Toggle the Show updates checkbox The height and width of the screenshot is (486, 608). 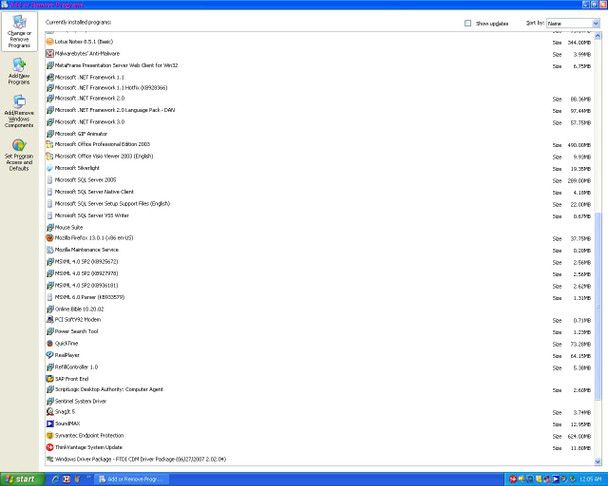468,23
